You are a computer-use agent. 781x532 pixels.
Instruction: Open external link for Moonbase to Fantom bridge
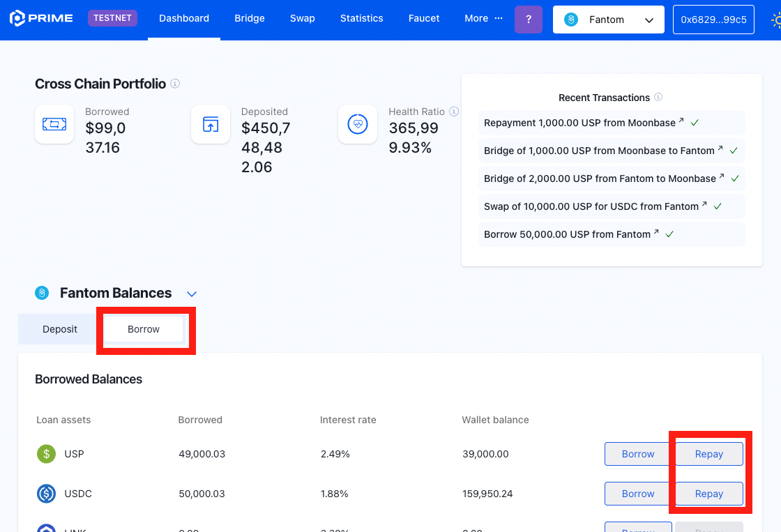click(x=720, y=149)
